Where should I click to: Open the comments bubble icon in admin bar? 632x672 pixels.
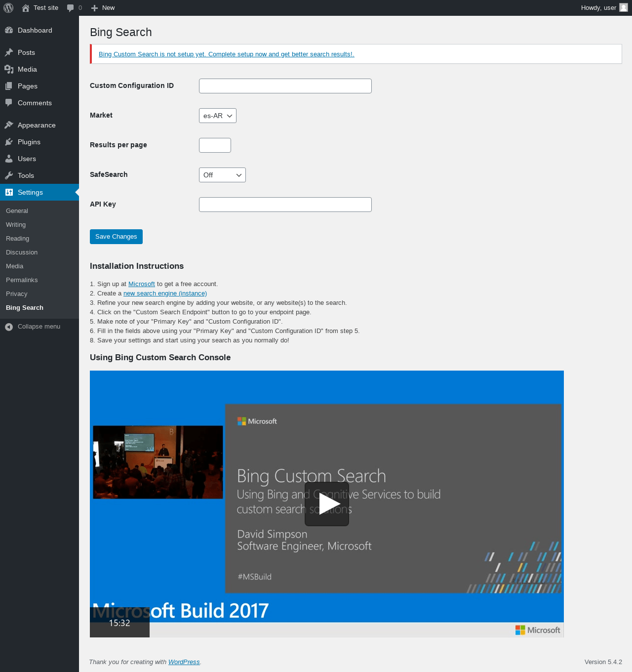(x=71, y=8)
